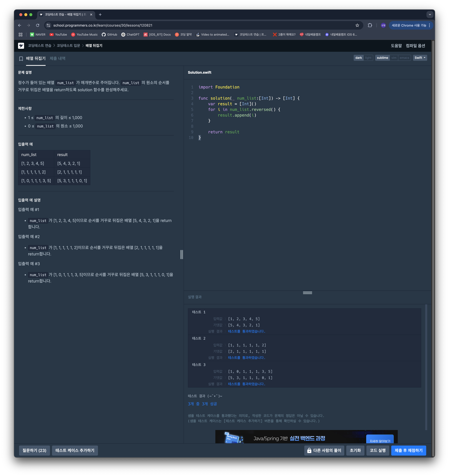Image resolution: width=449 pixels, height=476 pixels.
Task: Select sublime key binding mode
Action: 382,58
